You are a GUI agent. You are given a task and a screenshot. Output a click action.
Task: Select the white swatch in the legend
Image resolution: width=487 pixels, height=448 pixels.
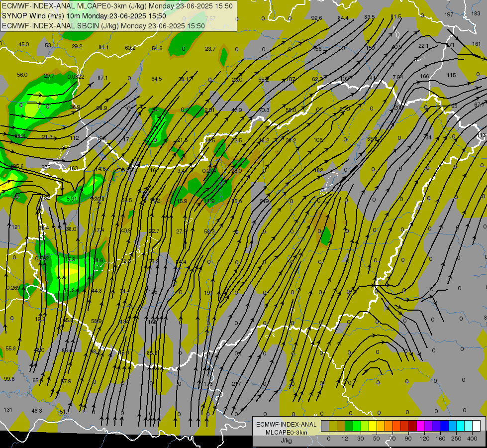tap(477, 426)
